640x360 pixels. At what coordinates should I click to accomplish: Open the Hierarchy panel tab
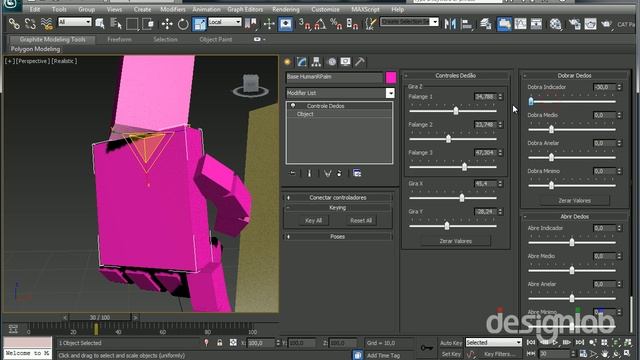316,62
